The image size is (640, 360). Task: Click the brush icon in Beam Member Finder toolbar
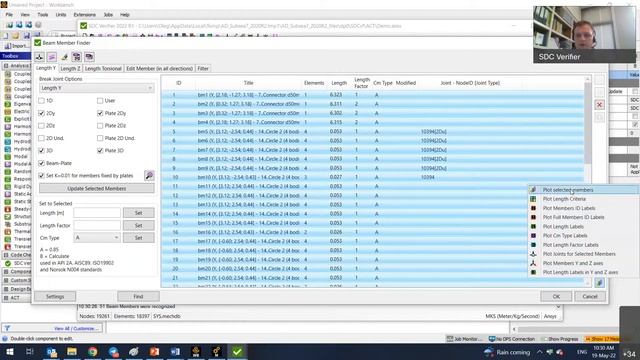click(x=64, y=57)
